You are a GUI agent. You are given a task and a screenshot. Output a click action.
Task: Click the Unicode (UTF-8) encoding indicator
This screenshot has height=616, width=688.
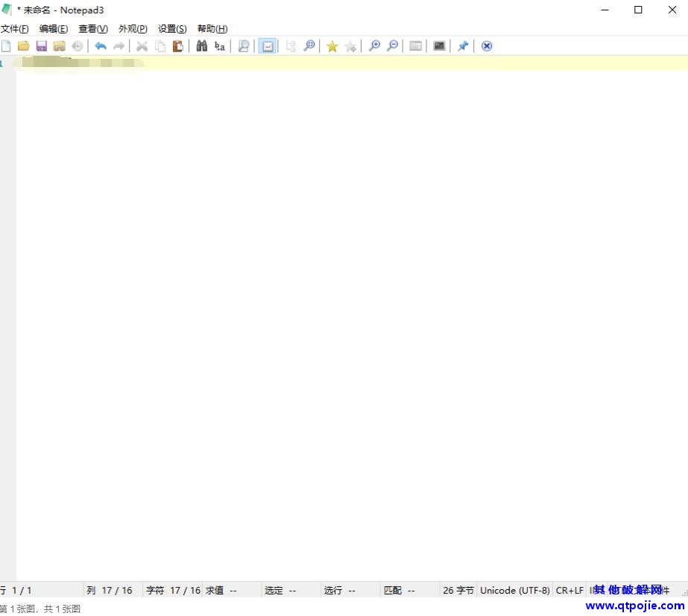click(x=514, y=590)
